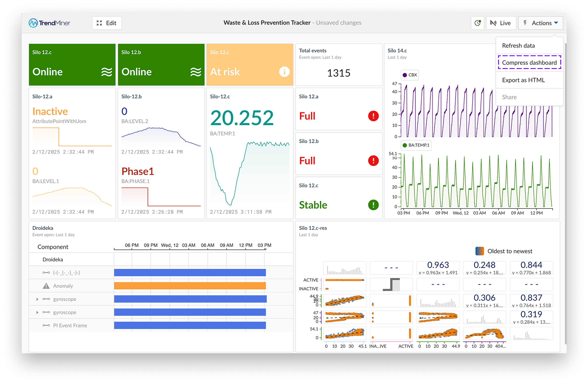Click the lightning bolt icon on Actions button

tap(525, 23)
